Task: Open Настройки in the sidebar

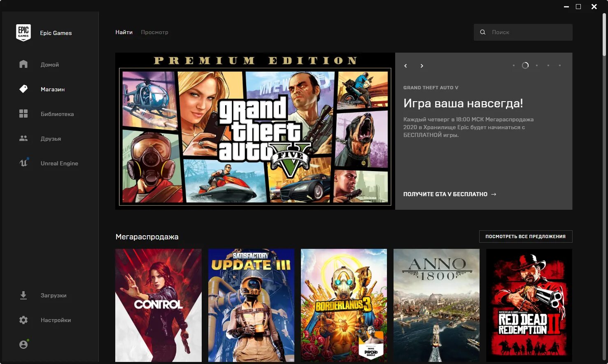Action: click(56, 320)
